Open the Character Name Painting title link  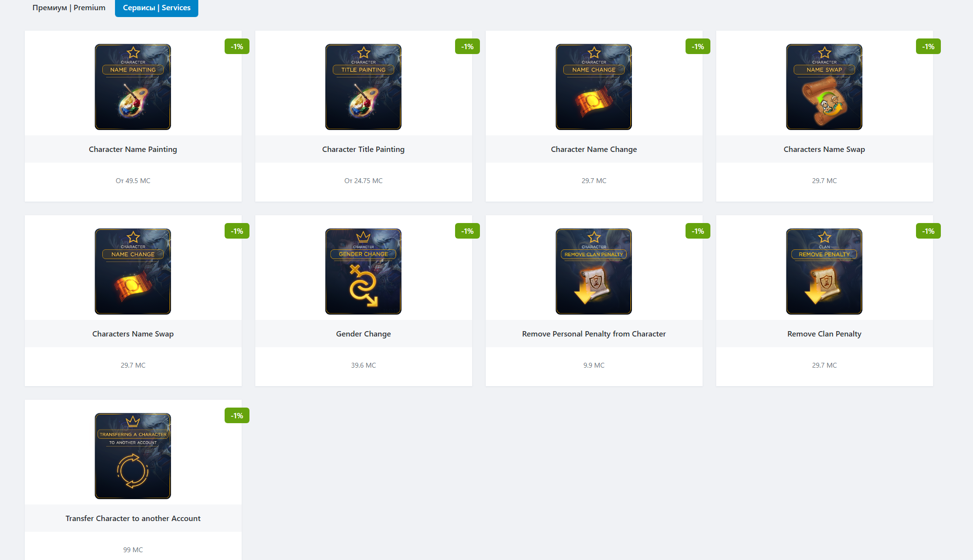[133, 149]
